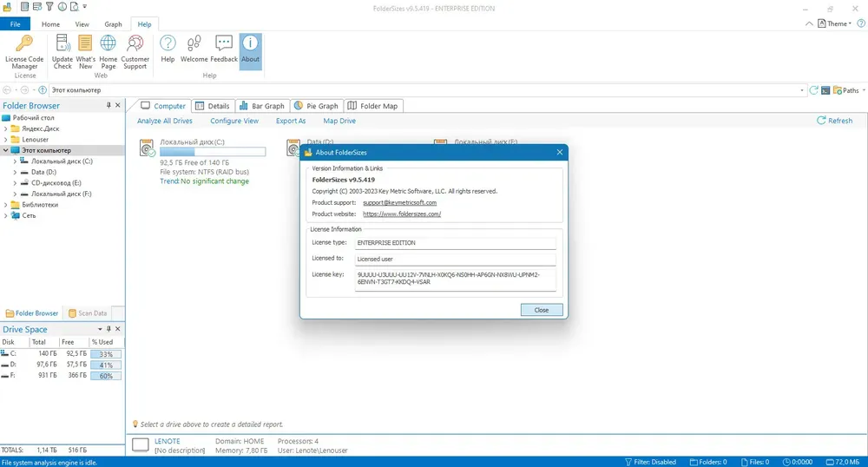
Task: Close the About FolderSizes dialog
Action: pos(542,310)
